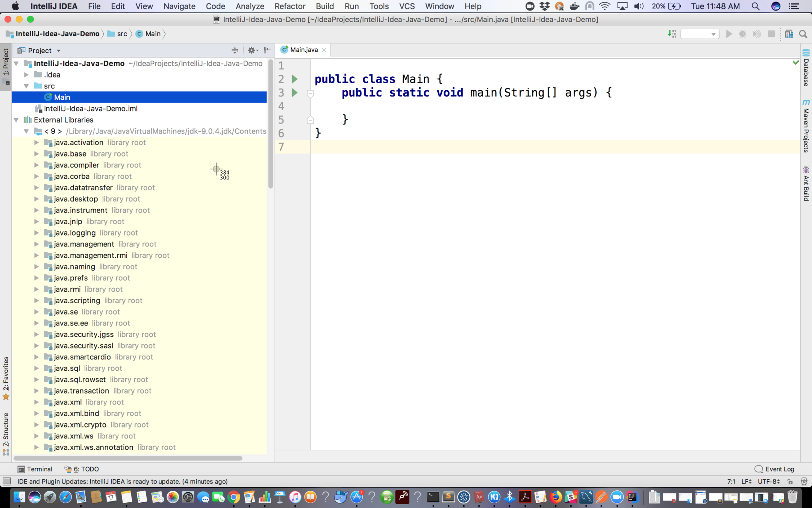
Task: Click Project panel vertical scrollbar
Action: (270, 124)
